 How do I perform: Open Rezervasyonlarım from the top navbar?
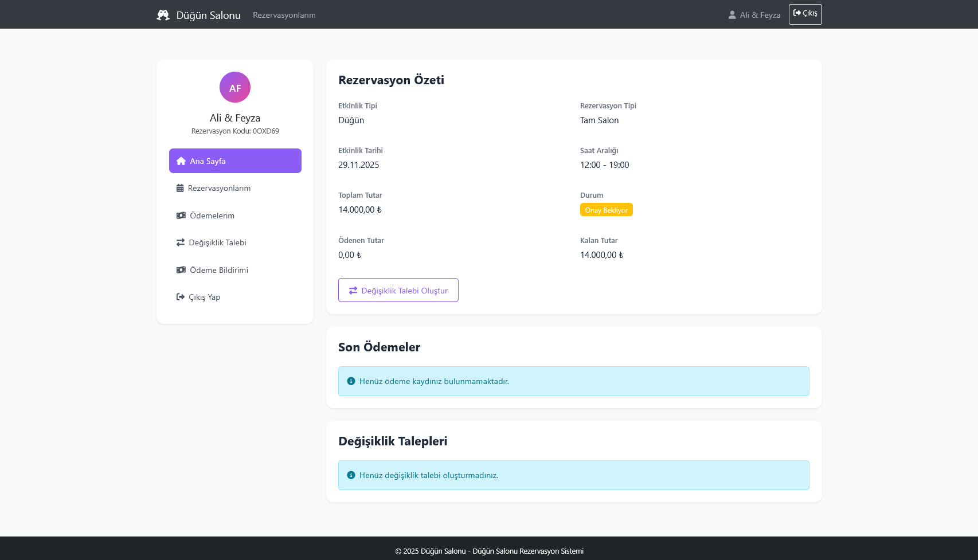pyautogui.click(x=284, y=15)
